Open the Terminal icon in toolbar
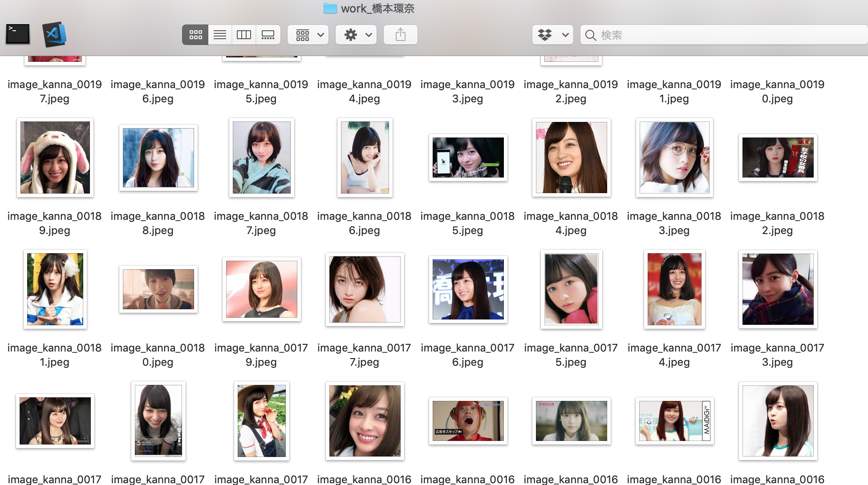The width and height of the screenshot is (868, 485). [18, 34]
